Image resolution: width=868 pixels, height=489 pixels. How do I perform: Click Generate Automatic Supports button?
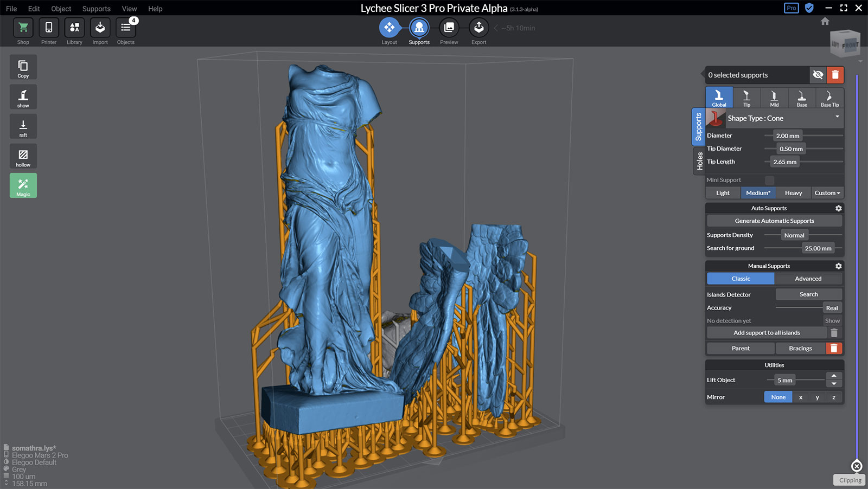pyautogui.click(x=774, y=221)
